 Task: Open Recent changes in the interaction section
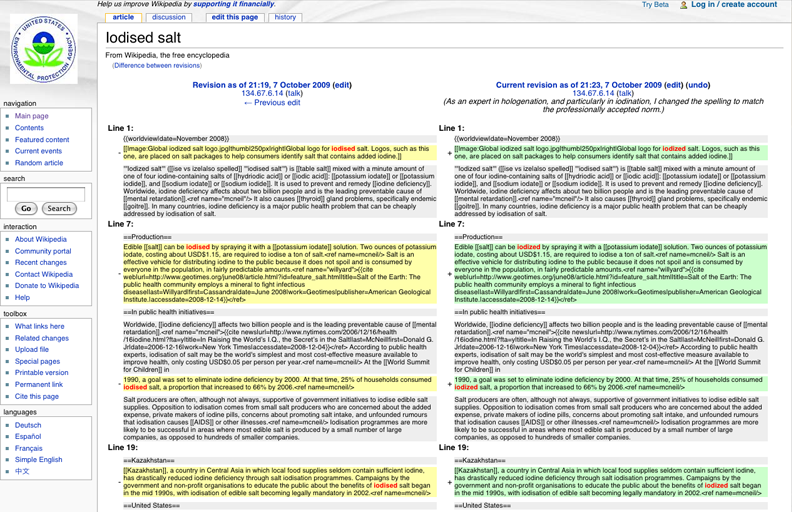(x=42, y=263)
